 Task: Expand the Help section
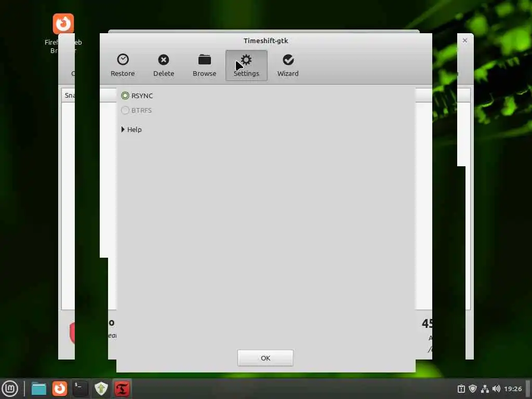pyautogui.click(x=131, y=129)
